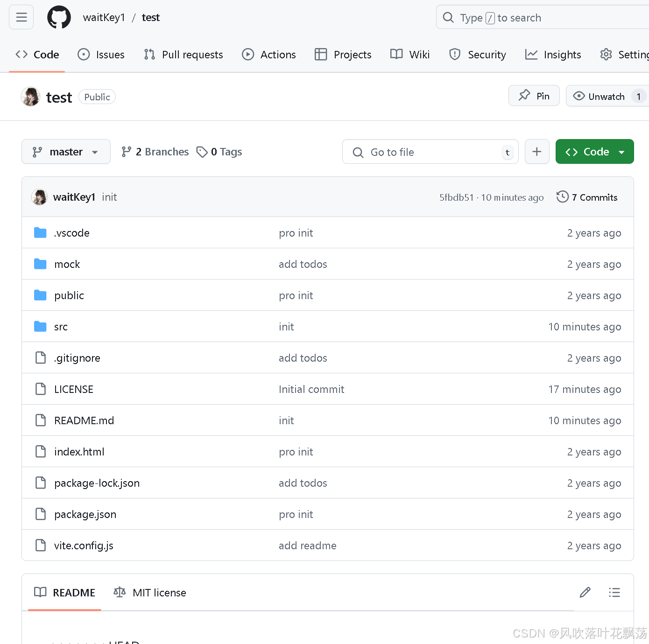
Task: Click the commit author avatar in commit bar
Action: point(40,197)
